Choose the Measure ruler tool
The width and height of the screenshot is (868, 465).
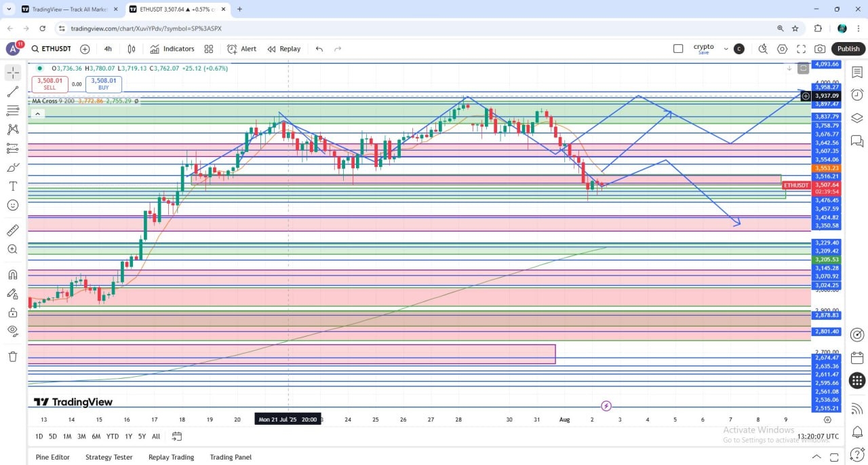tap(13, 231)
